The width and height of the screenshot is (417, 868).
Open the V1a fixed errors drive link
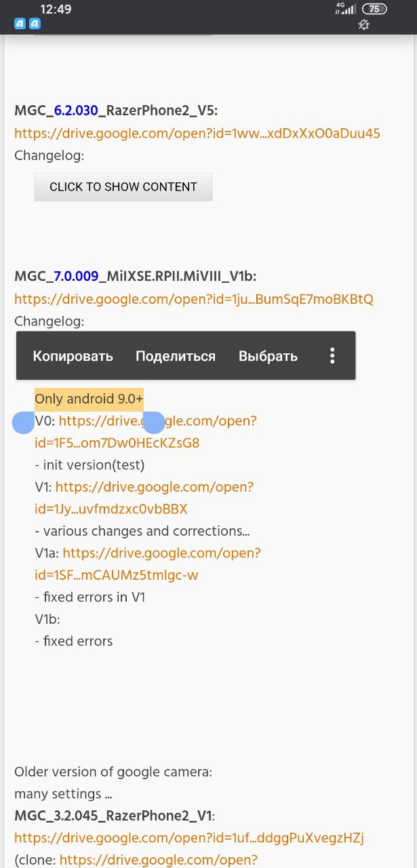pyautogui.click(x=148, y=564)
